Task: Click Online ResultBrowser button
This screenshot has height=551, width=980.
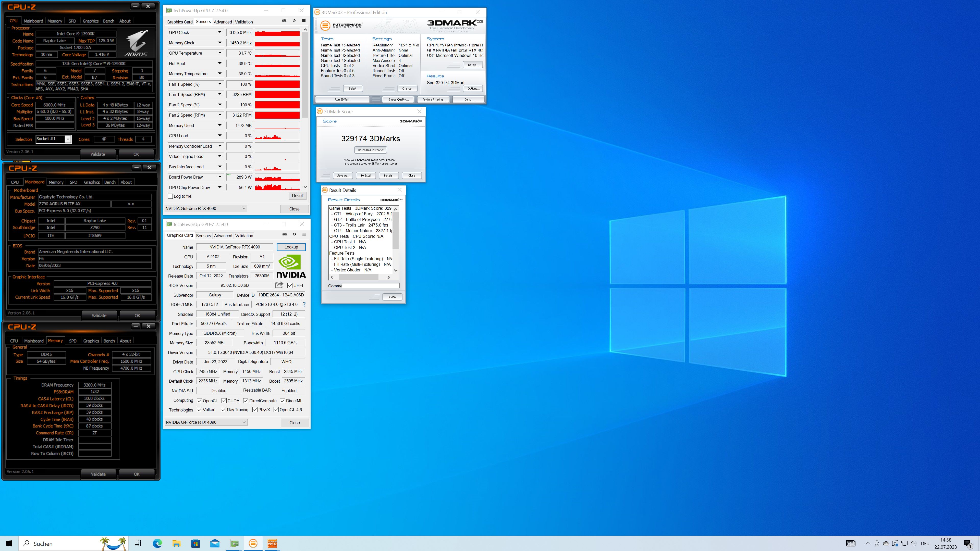Action: [371, 150]
